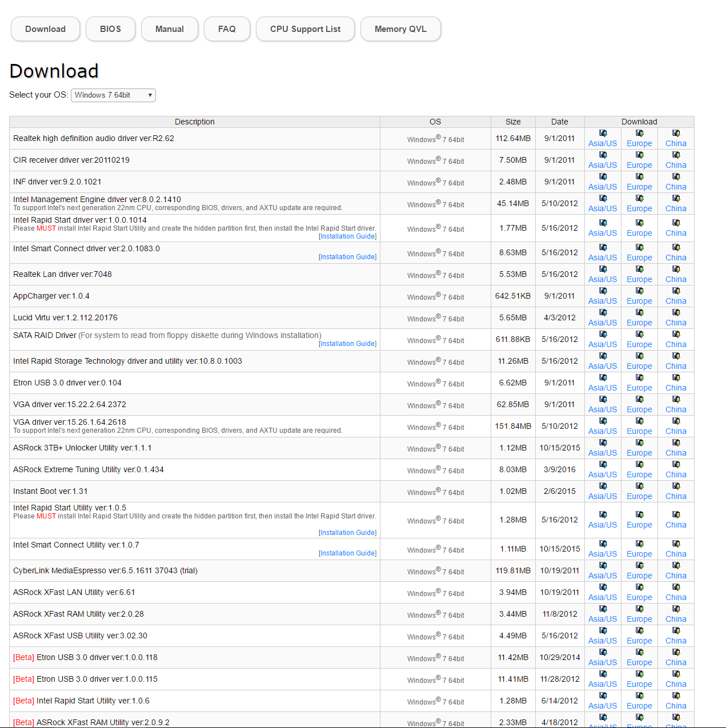Click the text 'Realtek high definition audio driver ver:R2.62'

coord(94,138)
